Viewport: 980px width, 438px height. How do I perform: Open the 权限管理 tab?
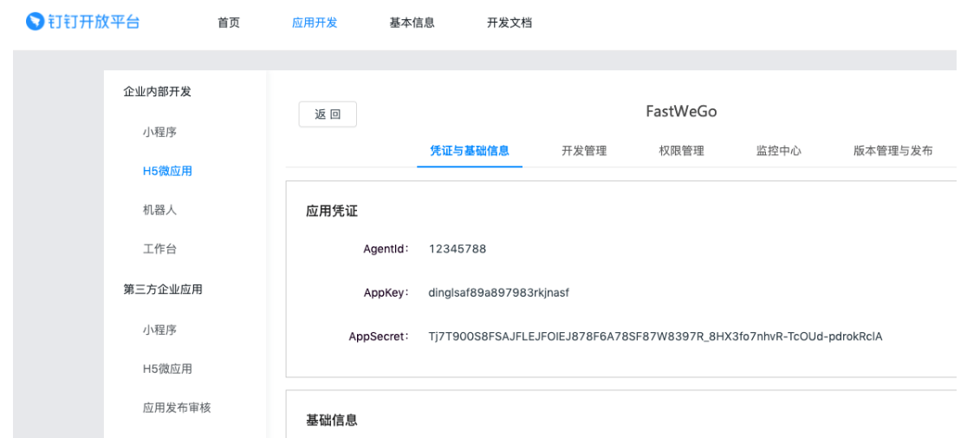point(681,151)
